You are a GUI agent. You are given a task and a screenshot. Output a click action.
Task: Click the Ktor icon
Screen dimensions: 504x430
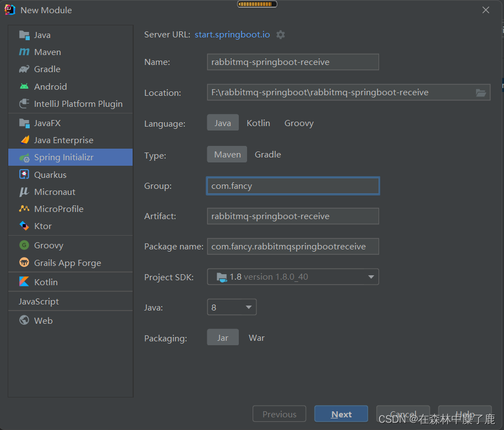pos(24,226)
